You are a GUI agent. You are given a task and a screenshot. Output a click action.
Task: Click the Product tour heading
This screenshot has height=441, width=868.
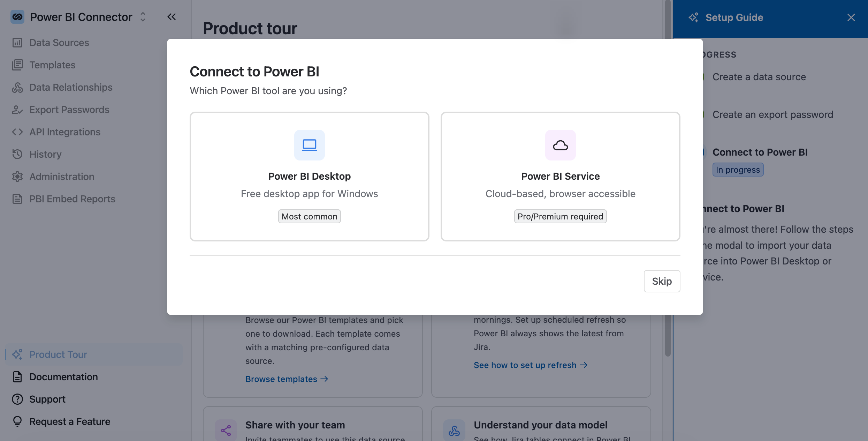(250, 28)
